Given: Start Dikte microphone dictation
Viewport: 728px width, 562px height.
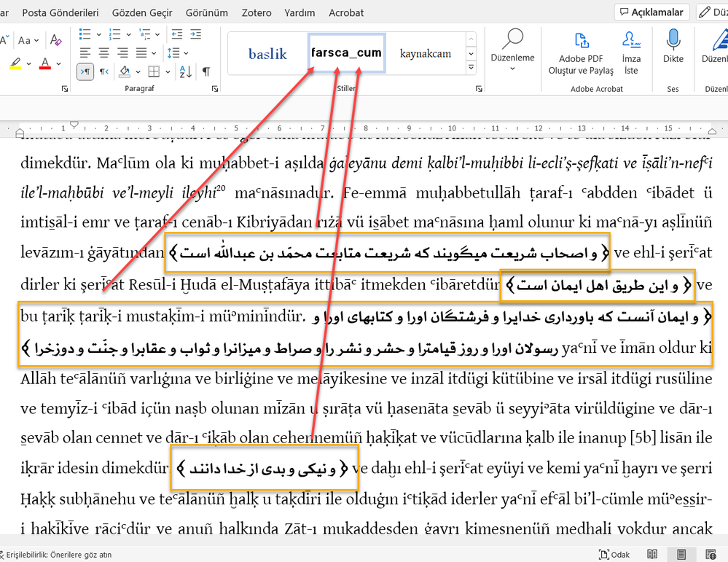Looking at the screenshot, I should click(x=673, y=47).
